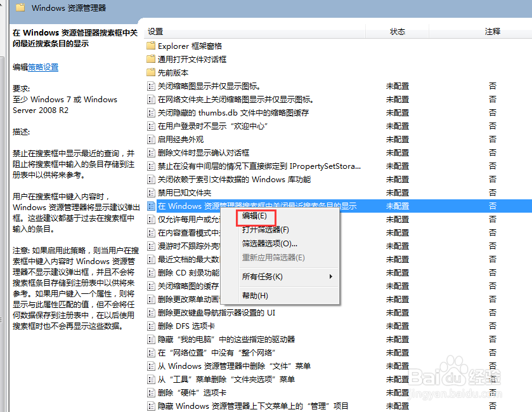This screenshot has width=532, height=412.
Task: Click the 注释 column header
Action: 493,30
